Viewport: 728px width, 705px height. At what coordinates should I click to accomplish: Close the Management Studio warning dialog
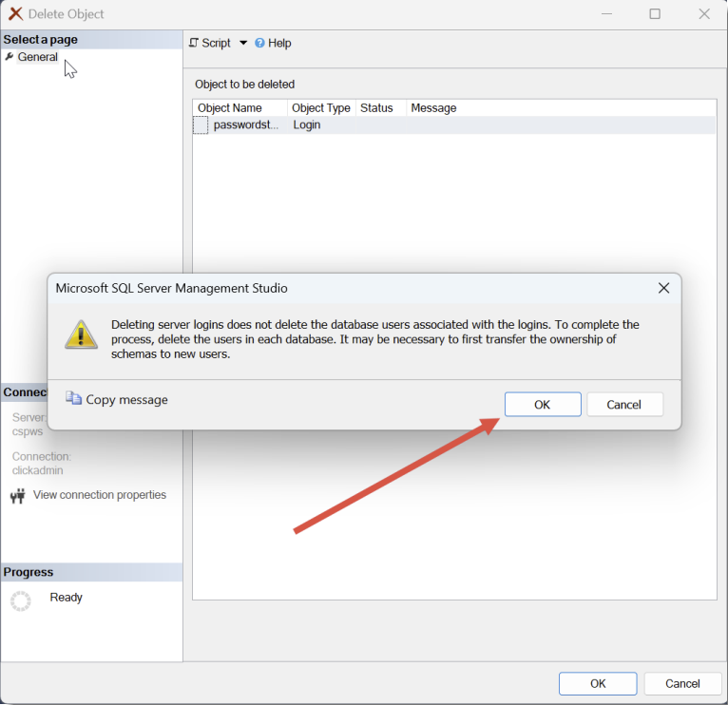[663, 288]
